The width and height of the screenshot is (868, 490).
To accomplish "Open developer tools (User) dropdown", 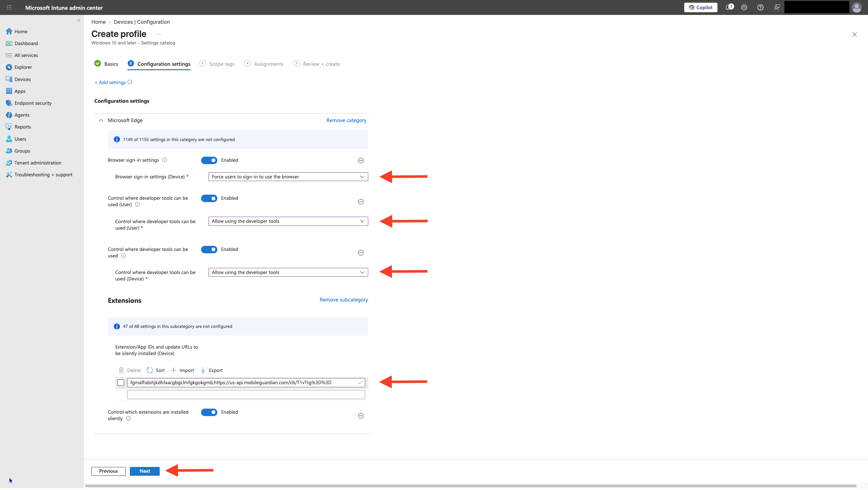I will (288, 221).
